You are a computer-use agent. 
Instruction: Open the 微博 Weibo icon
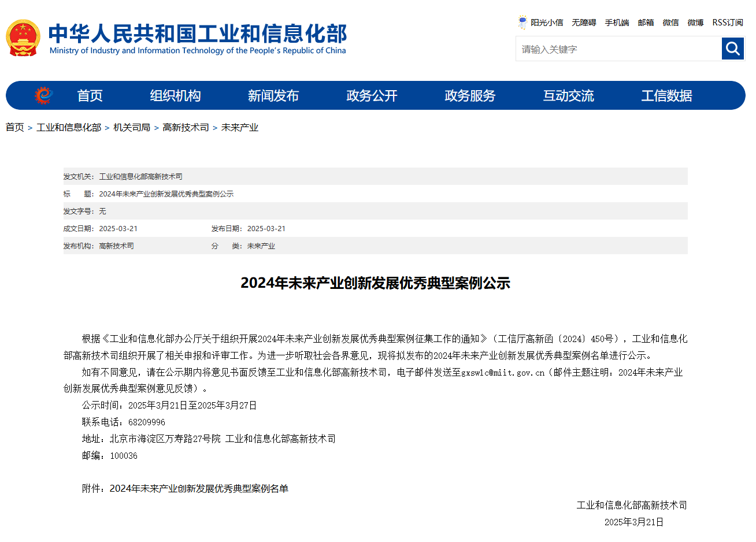click(695, 22)
